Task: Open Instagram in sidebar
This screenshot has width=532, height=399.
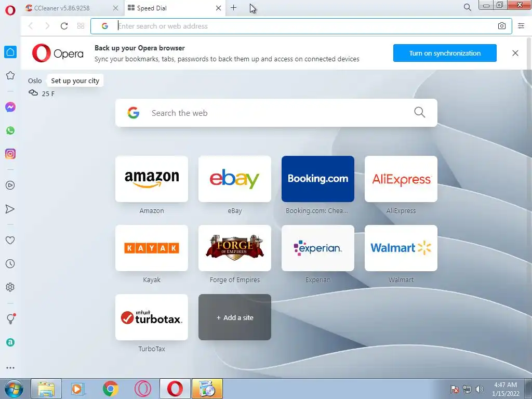Action: 10,154
